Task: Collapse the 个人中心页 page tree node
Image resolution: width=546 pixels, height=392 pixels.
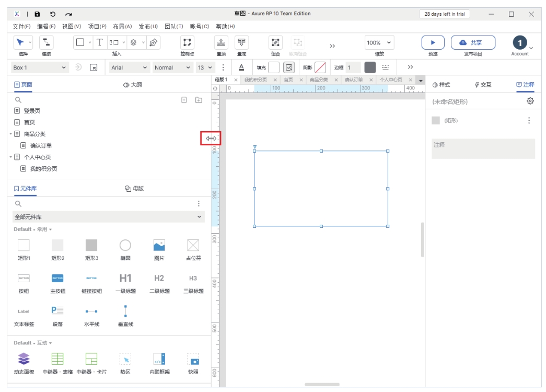Action: pyautogui.click(x=11, y=157)
